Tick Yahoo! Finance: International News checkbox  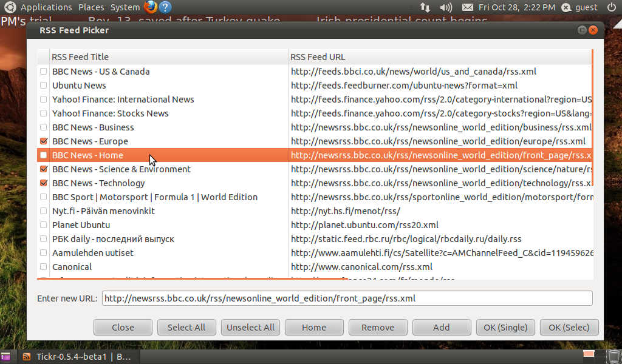click(x=43, y=99)
